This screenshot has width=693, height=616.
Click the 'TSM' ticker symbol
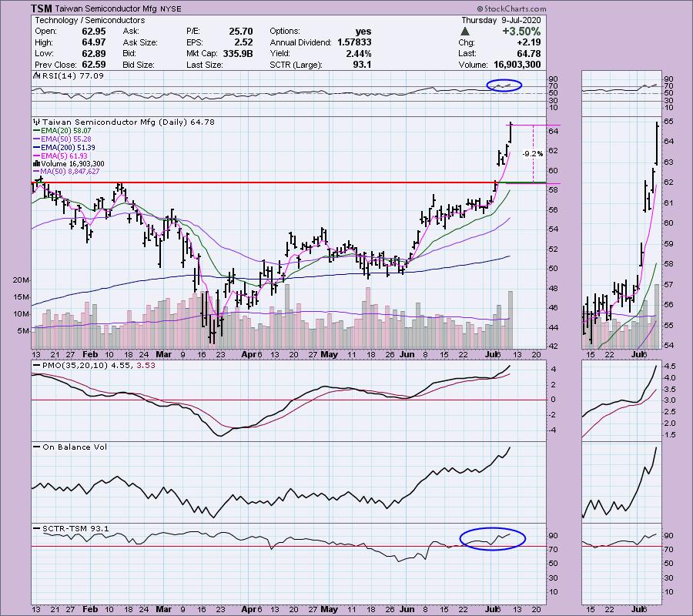click(42, 8)
